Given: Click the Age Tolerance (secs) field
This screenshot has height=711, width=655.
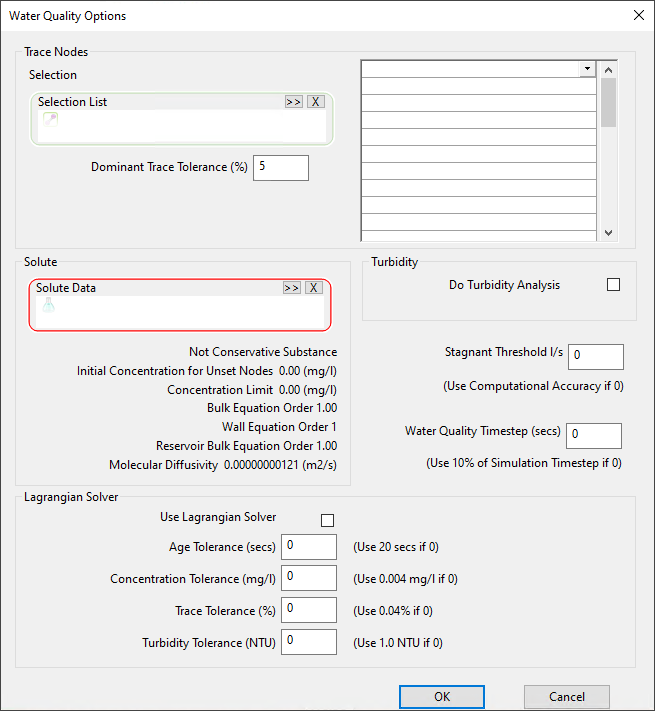Looking at the screenshot, I should 309,547.
